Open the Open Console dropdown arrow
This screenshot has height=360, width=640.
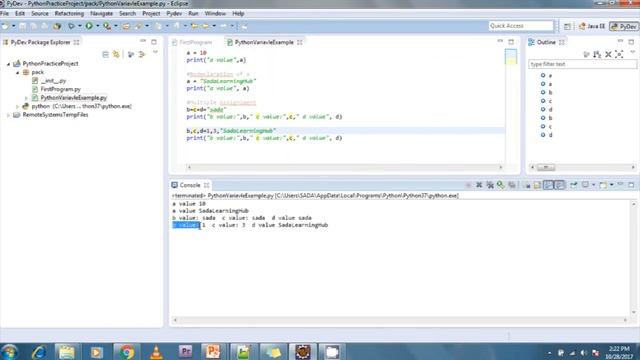611,185
